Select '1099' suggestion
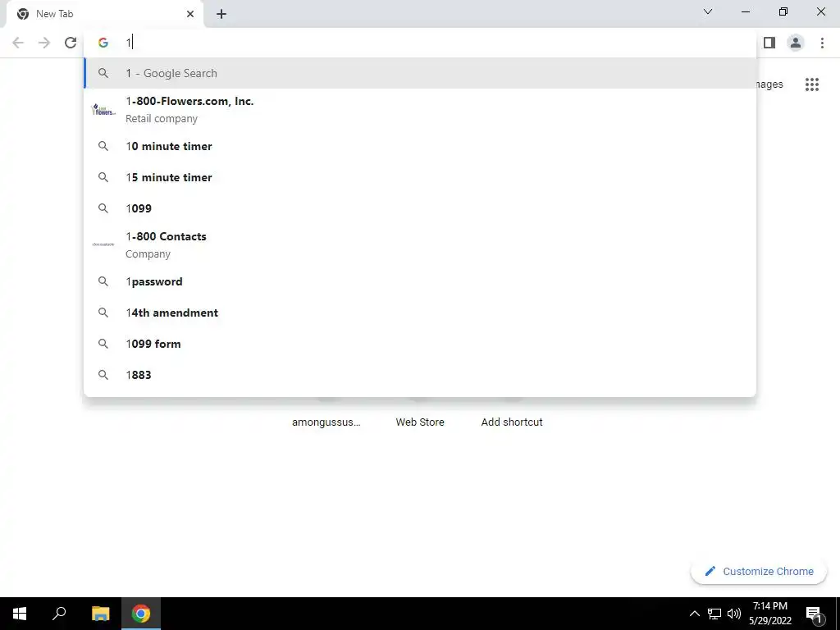The height and width of the screenshot is (630, 840). [x=420, y=208]
